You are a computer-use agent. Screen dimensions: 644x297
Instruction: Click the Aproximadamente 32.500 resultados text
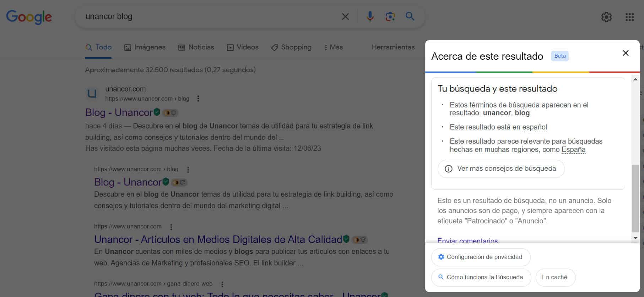(171, 70)
